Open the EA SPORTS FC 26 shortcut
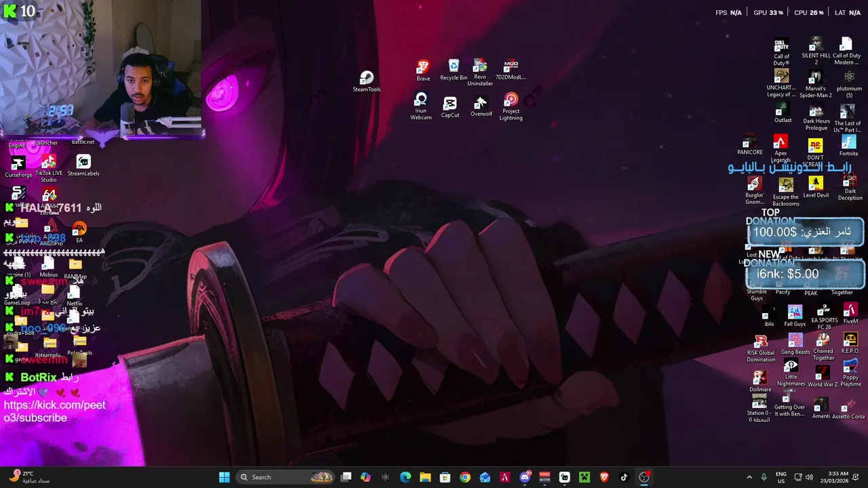 (x=825, y=317)
